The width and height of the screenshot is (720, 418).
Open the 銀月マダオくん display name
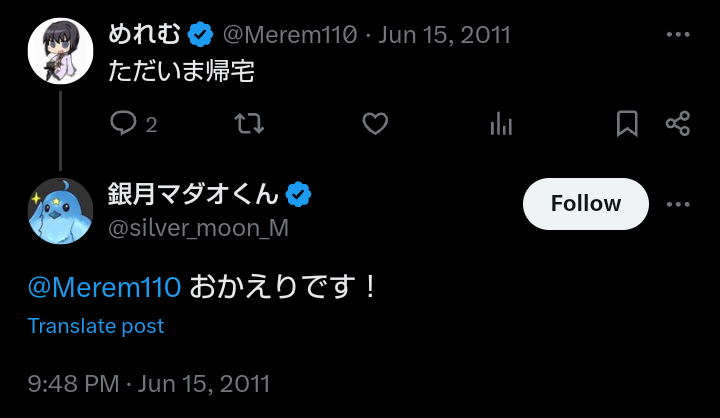click(x=193, y=194)
